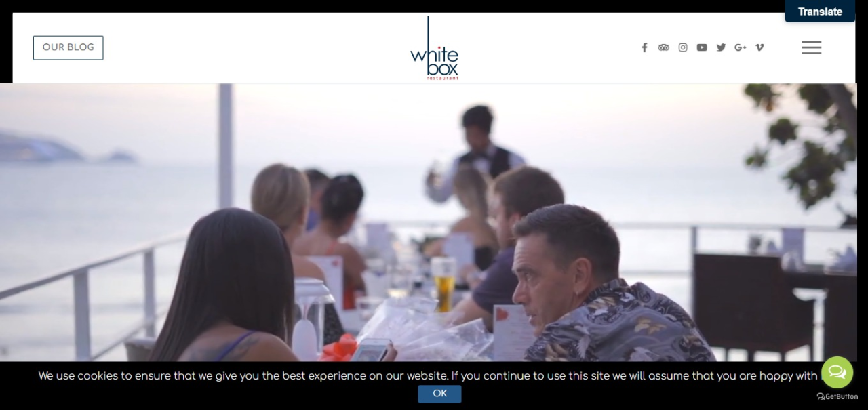Viewport: 868px width, 410px height.
Task: Follow the GetButton link
Action: click(x=837, y=396)
